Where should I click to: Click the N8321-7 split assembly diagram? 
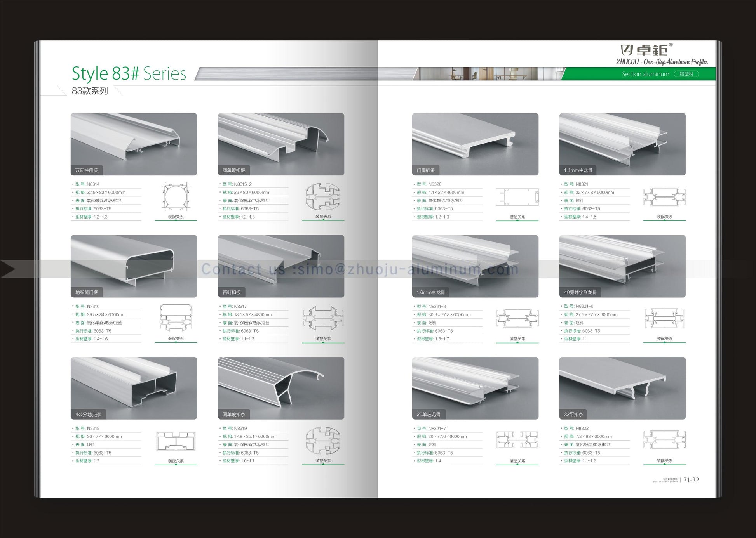click(x=517, y=440)
